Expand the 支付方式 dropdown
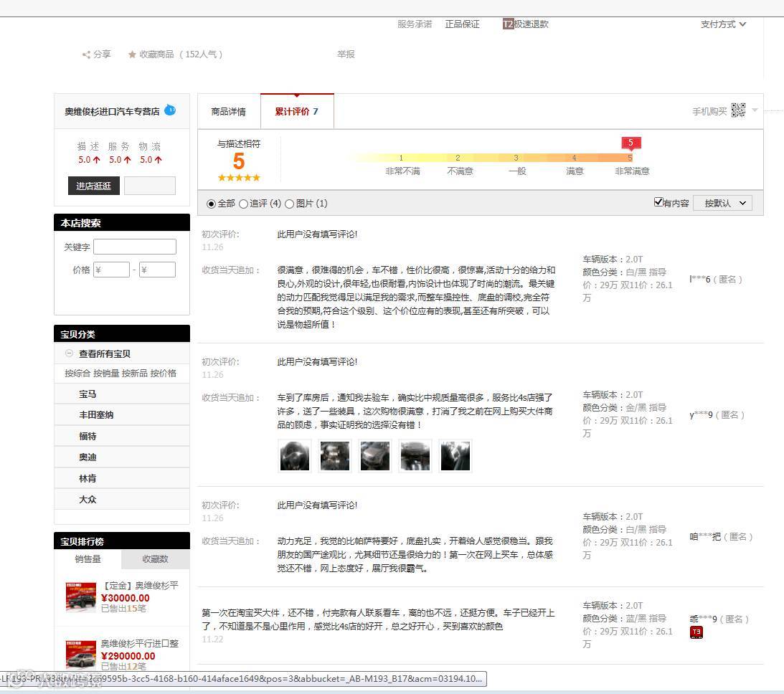The image size is (784, 694). click(x=723, y=24)
